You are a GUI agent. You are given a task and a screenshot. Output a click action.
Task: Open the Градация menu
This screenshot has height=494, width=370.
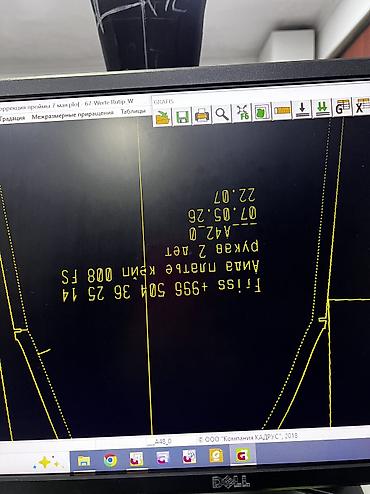13,118
